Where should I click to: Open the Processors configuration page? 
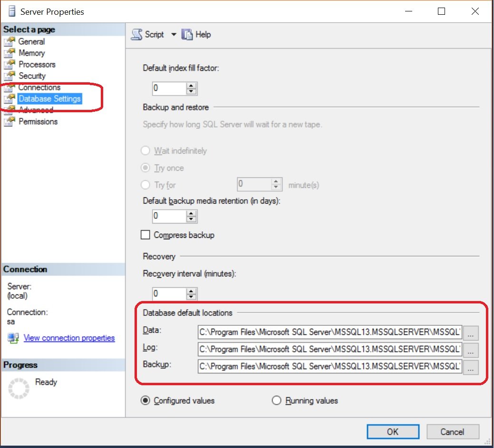pyautogui.click(x=37, y=65)
